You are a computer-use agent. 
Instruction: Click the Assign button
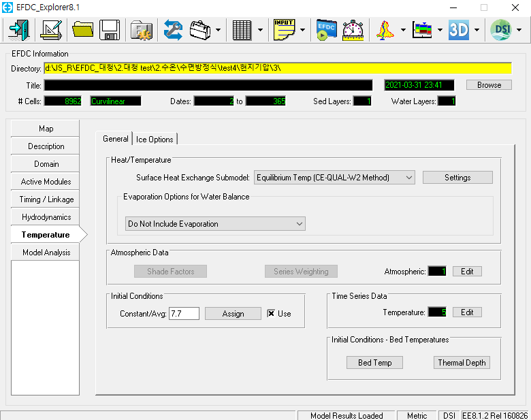pos(233,314)
